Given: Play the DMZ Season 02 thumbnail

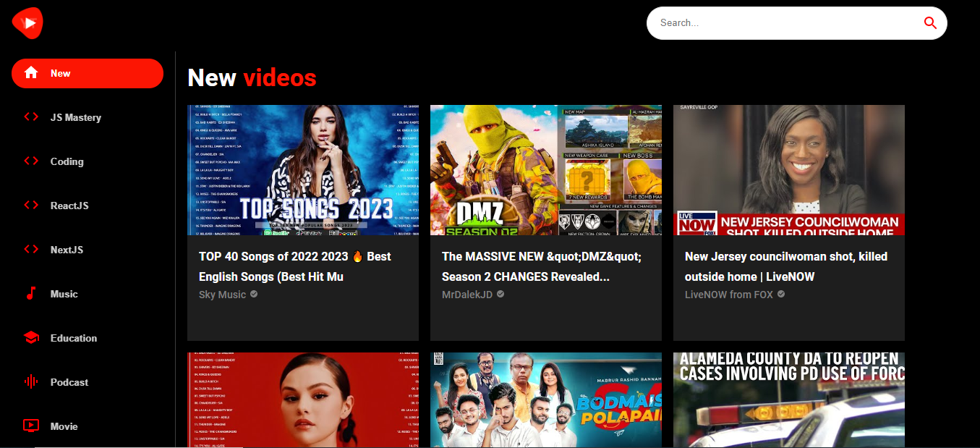Looking at the screenshot, I should (546, 170).
